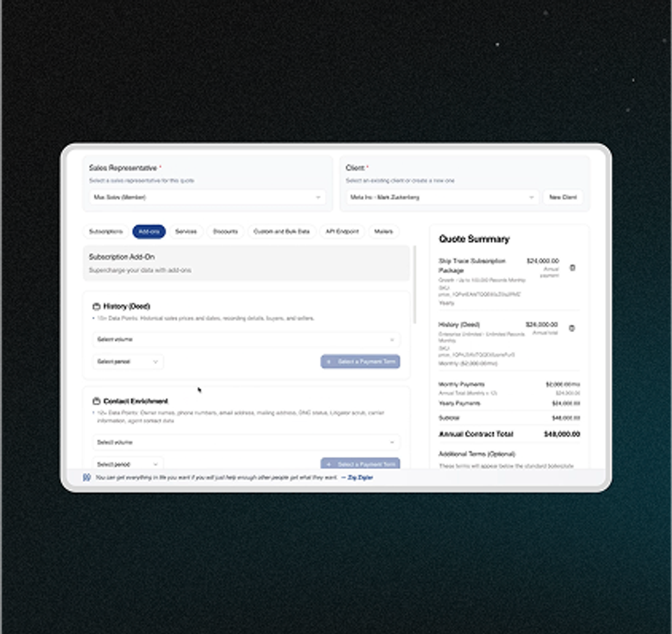Viewport: 672px width, 634px height.
Task: Open the Services tab
Action: click(186, 231)
